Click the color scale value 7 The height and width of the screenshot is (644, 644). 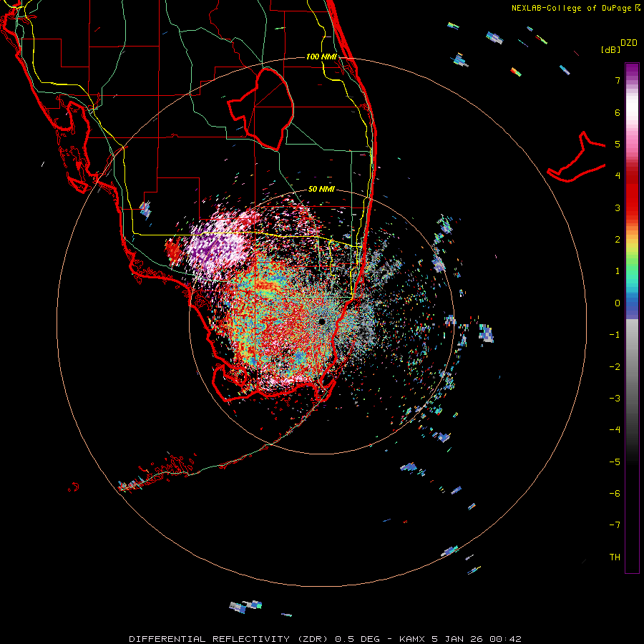[618, 80]
